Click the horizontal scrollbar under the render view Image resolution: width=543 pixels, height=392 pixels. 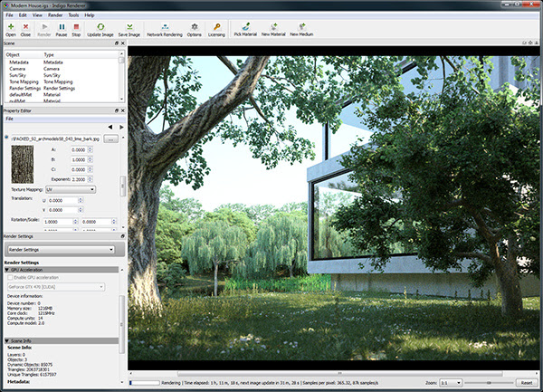click(x=339, y=374)
